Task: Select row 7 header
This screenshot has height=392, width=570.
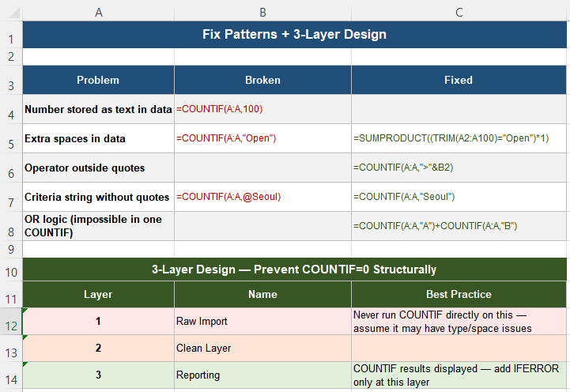Action: 11,197
